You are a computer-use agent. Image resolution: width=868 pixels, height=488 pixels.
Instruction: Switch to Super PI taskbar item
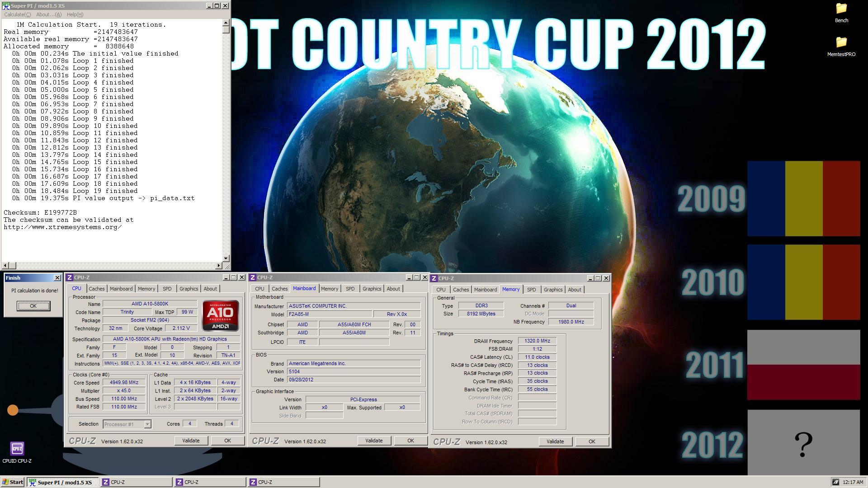pyautogui.click(x=62, y=482)
